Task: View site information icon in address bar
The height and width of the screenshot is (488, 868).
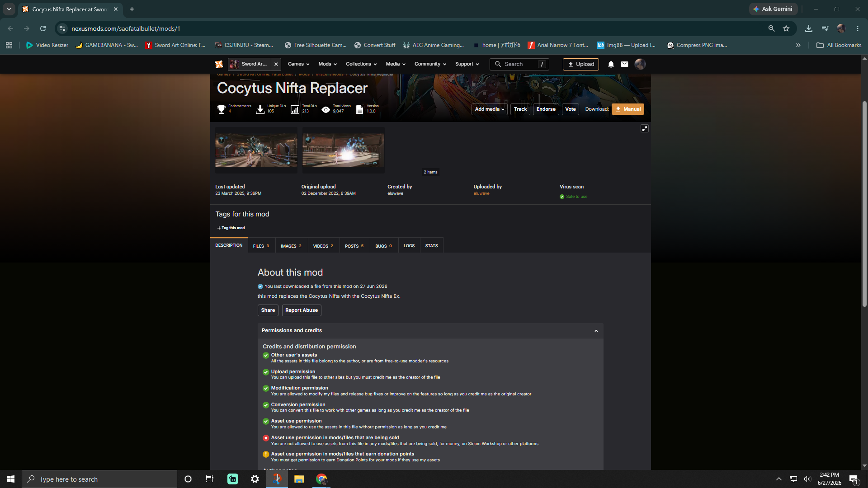Action: tap(62, 28)
